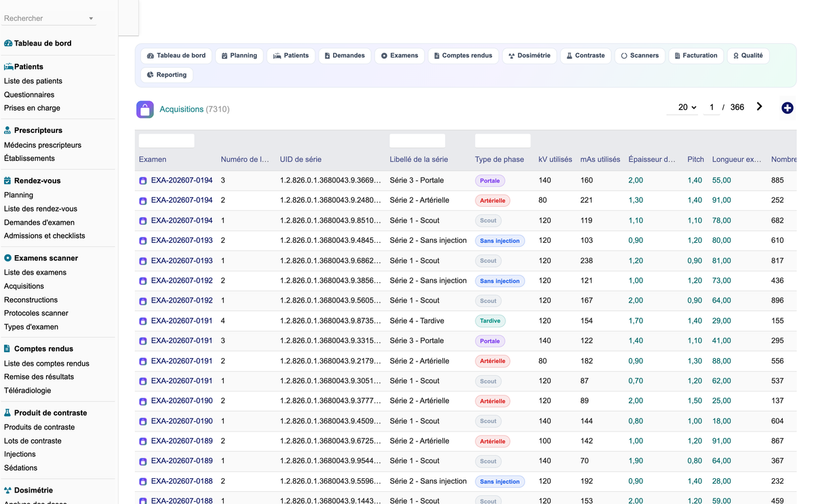Viewport: 814px width, 504px height.
Task: Open the Reporting tab
Action: coord(167,75)
